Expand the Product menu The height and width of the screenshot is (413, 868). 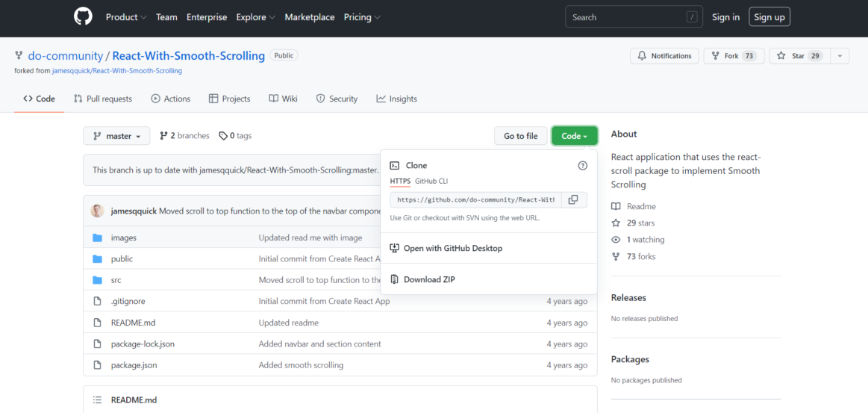[125, 17]
